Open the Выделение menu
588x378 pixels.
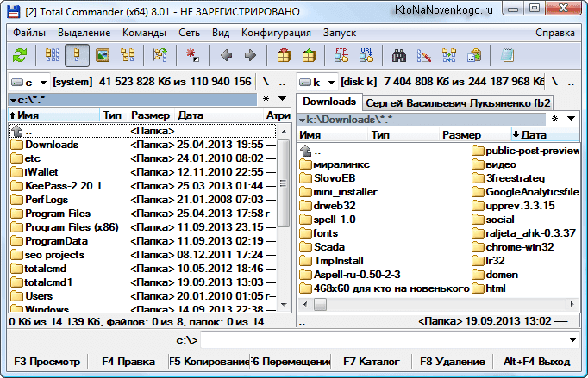[84, 33]
